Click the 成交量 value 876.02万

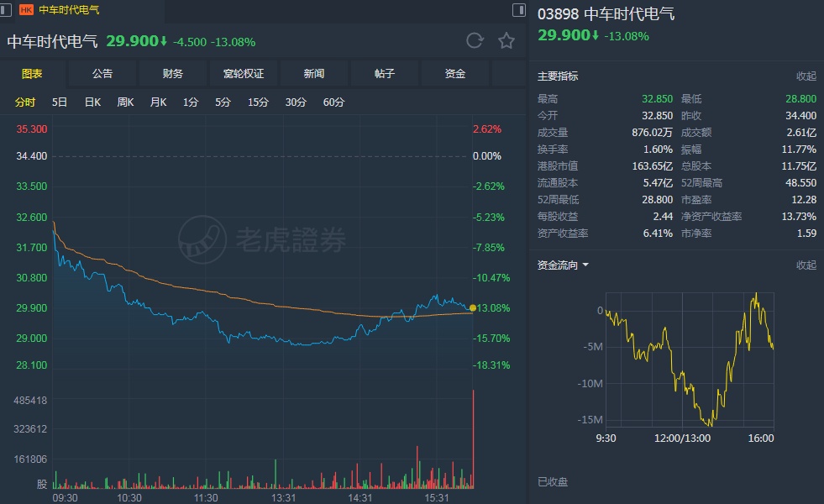click(x=652, y=133)
